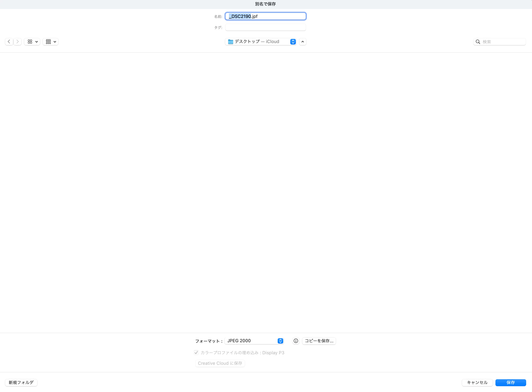Click blue stepper arrows of the iCloud location popup
The height and width of the screenshot is (392, 532).
293,42
